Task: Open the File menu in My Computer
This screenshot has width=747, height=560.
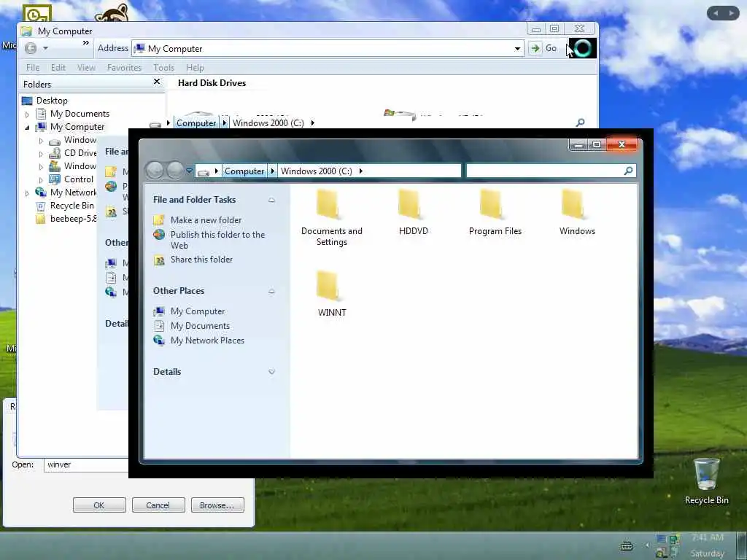Action: click(33, 68)
